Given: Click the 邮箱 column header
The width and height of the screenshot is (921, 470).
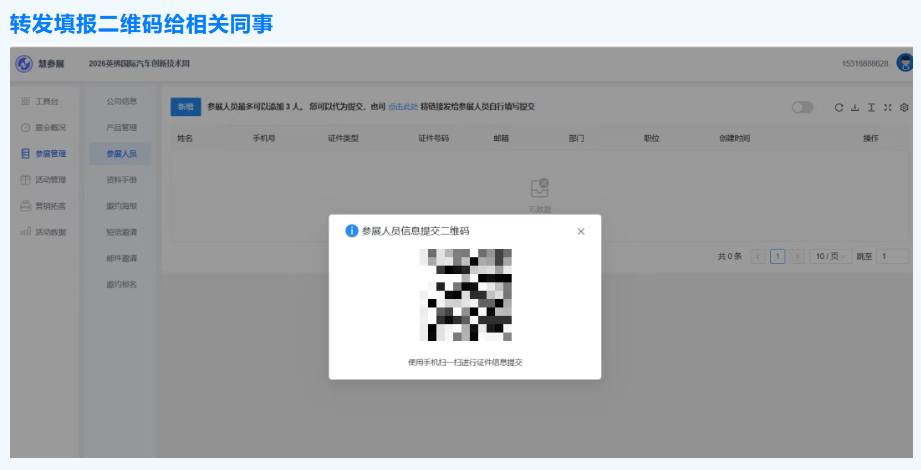Looking at the screenshot, I should [x=501, y=139].
